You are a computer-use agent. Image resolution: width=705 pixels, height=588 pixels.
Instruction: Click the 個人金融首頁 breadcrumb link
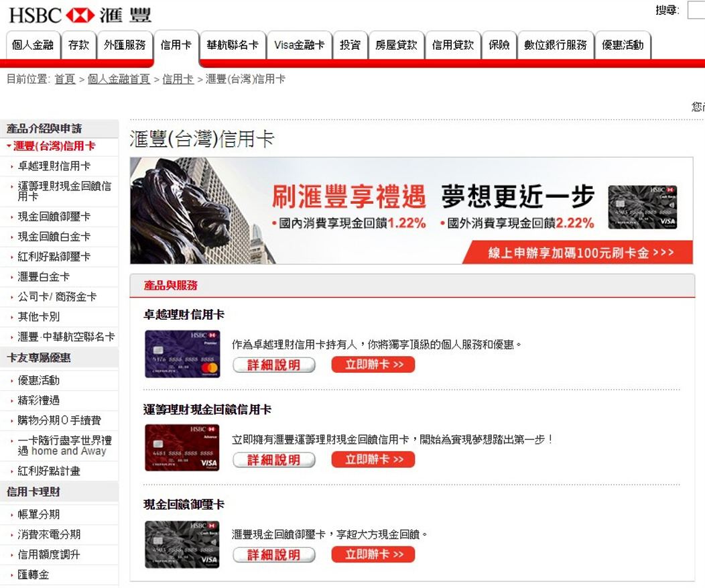tap(119, 79)
